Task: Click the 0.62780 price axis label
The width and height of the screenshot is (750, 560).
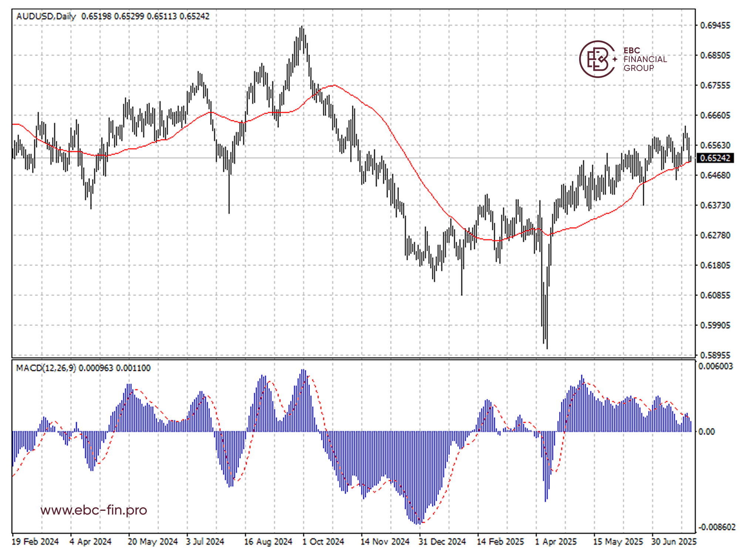Action: click(715, 235)
